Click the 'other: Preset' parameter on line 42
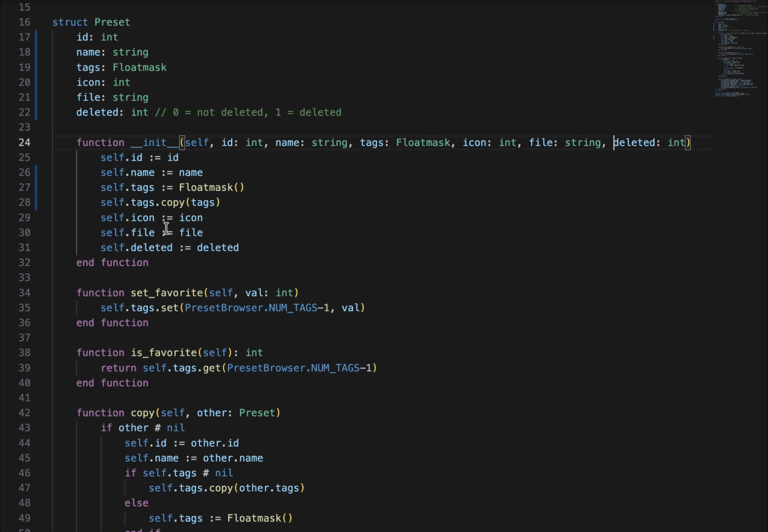This screenshot has width=768, height=532. [236, 413]
